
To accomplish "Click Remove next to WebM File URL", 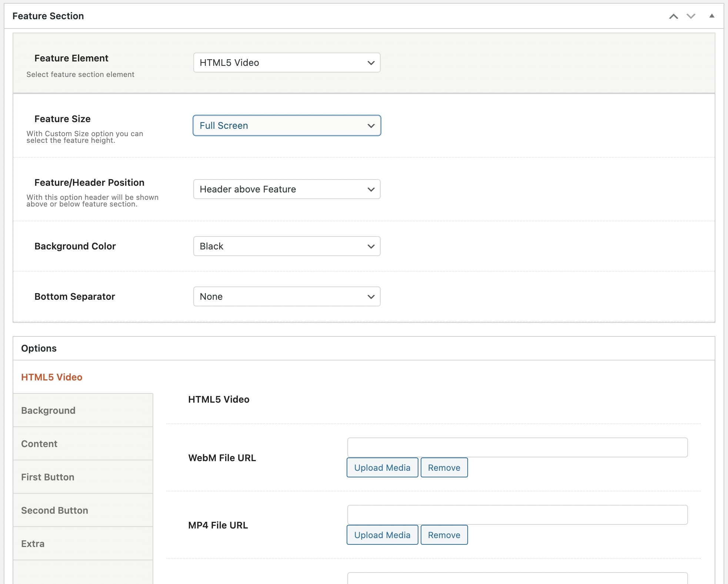I will pyautogui.click(x=444, y=467).
